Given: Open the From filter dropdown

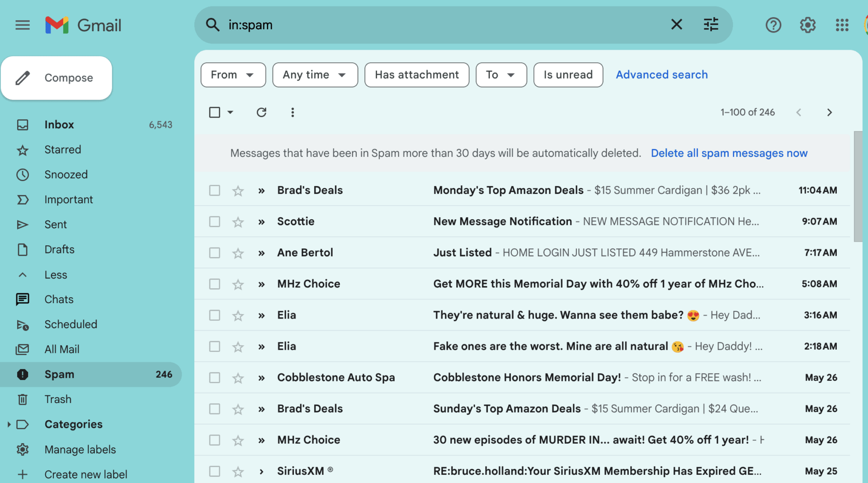Looking at the screenshot, I should click(233, 75).
